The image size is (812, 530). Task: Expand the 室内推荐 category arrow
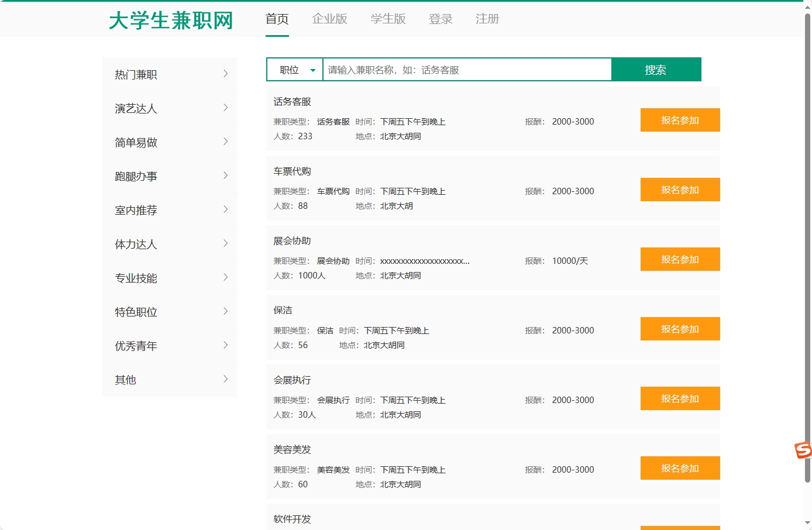(226, 209)
